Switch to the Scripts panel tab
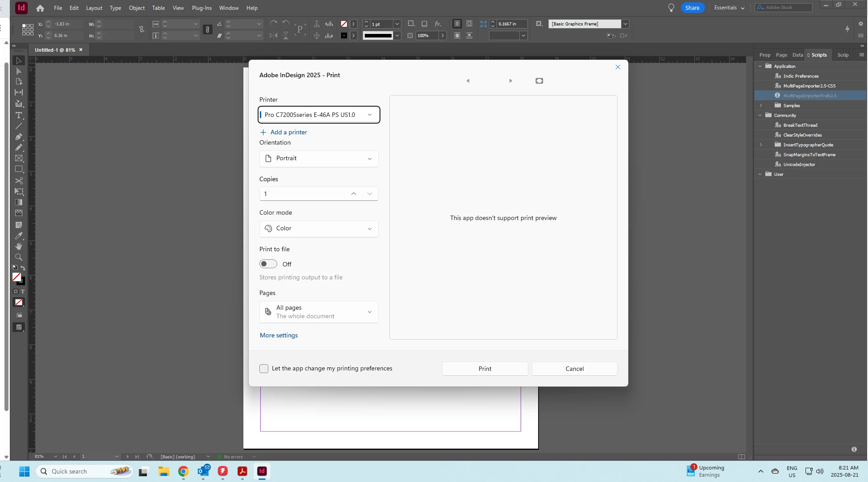Image resolution: width=868 pixels, height=482 pixels. tap(819, 55)
